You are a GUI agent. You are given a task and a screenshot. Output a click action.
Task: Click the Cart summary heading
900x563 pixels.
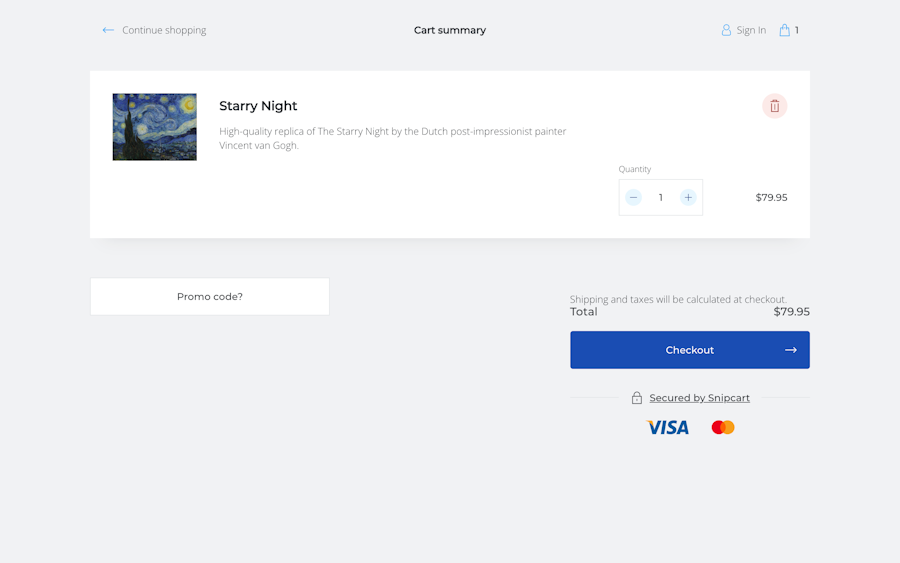[x=450, y=30]
